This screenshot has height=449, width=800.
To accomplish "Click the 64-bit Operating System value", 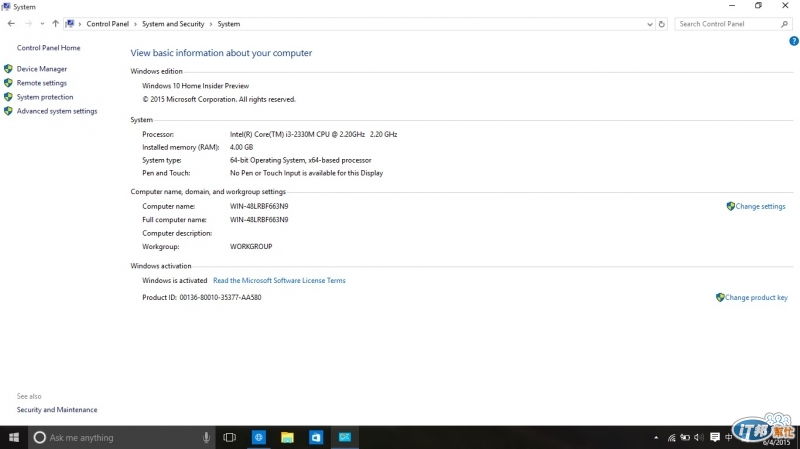I will pos(301,160).
